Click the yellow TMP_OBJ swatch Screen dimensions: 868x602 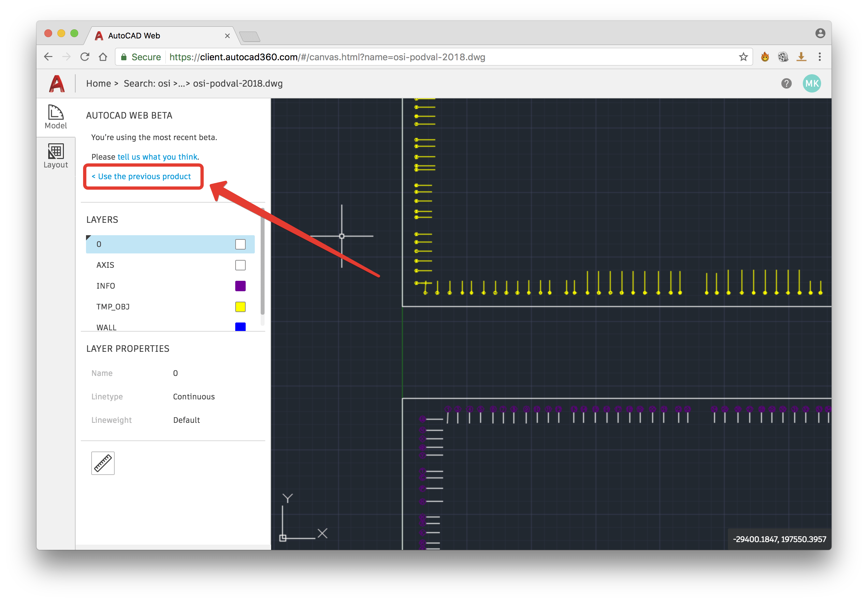click(240, 307)
